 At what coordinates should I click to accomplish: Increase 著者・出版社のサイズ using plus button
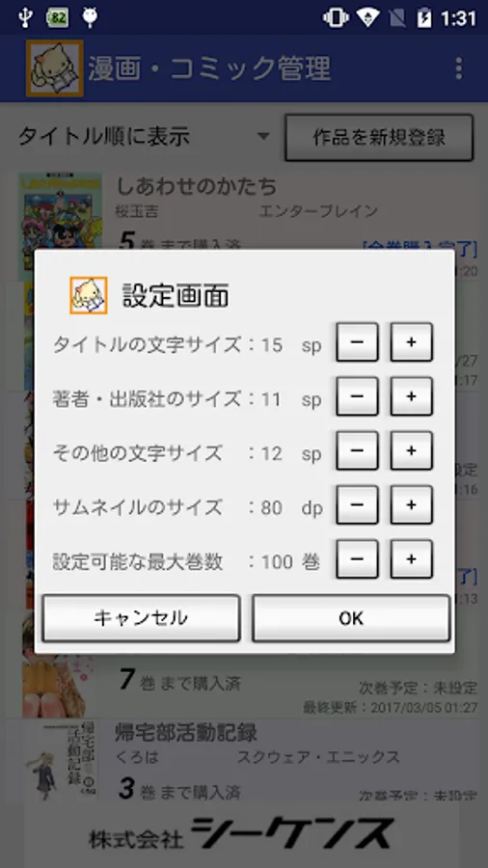pyautogui.click(x=411, y=397)
